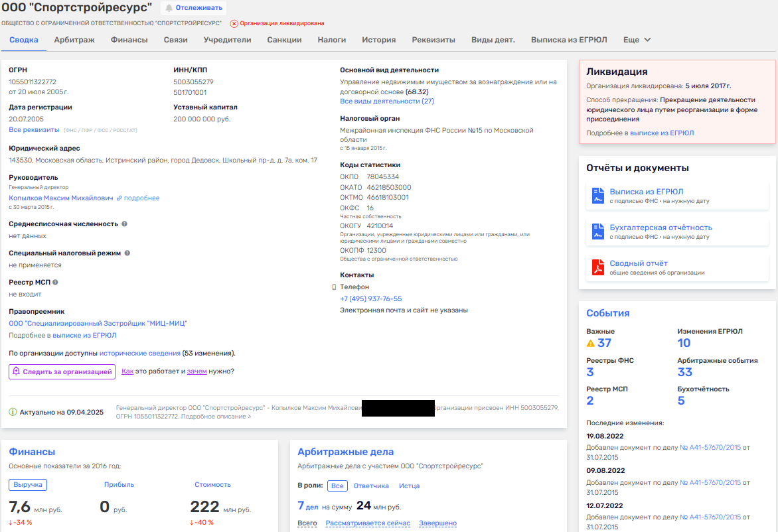Open the Реквизиты tab

[x=433, y=40]
